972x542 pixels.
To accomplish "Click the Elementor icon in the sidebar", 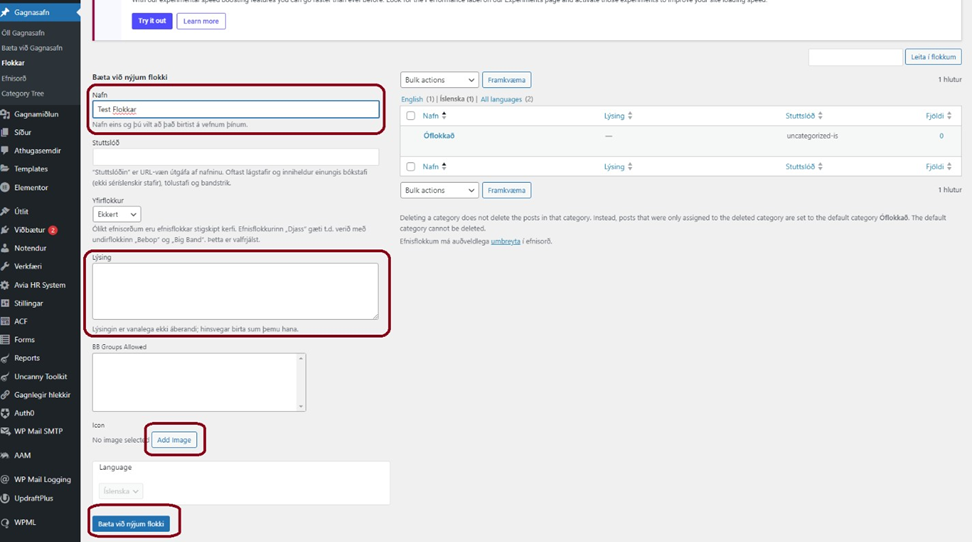I will coord(6,188).
